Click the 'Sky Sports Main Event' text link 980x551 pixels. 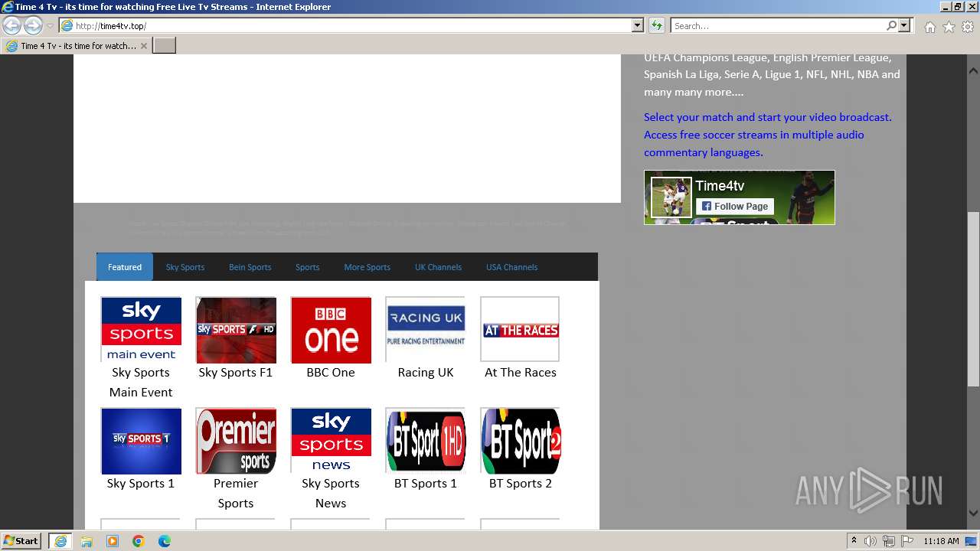pos(141,382)
